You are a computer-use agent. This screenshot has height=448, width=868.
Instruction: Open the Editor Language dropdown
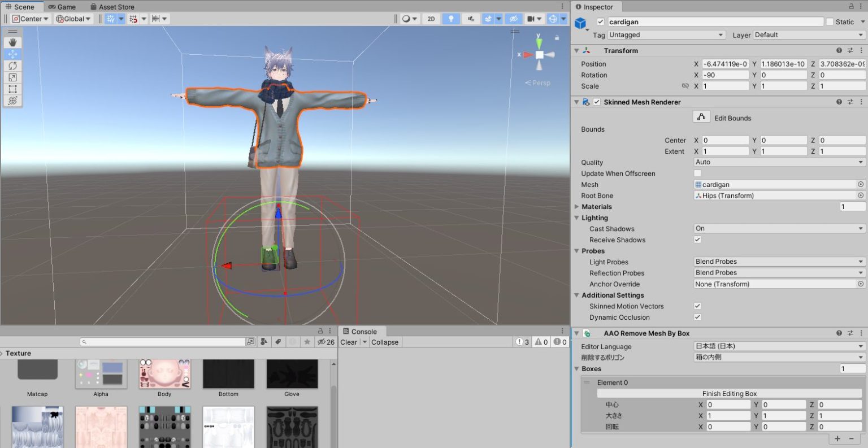[x=778, y=346]
